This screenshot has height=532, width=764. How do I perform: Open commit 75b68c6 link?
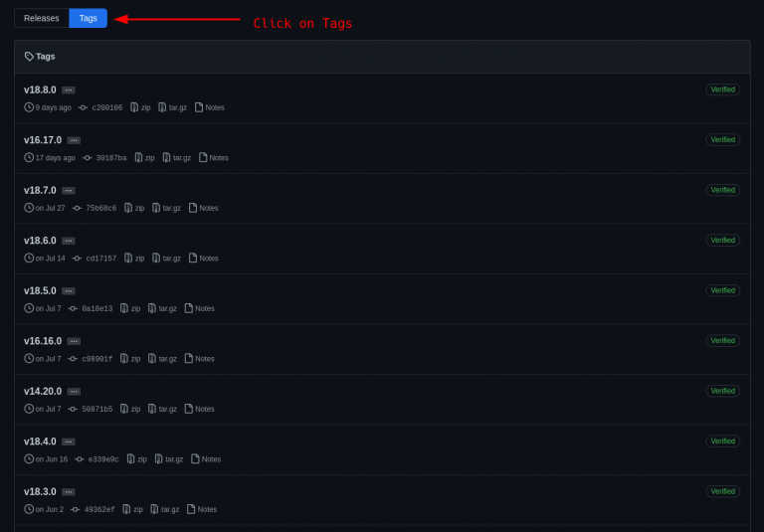click(x=100, y=208)
